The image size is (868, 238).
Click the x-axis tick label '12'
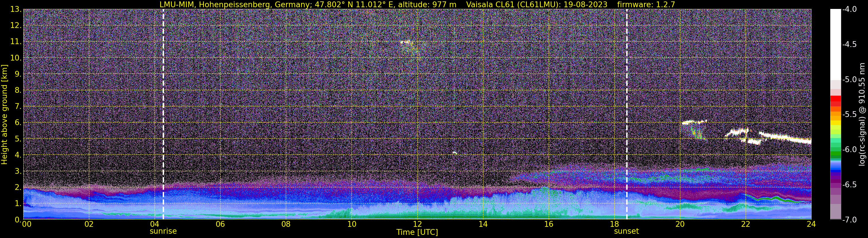click(x=417, y=224)
